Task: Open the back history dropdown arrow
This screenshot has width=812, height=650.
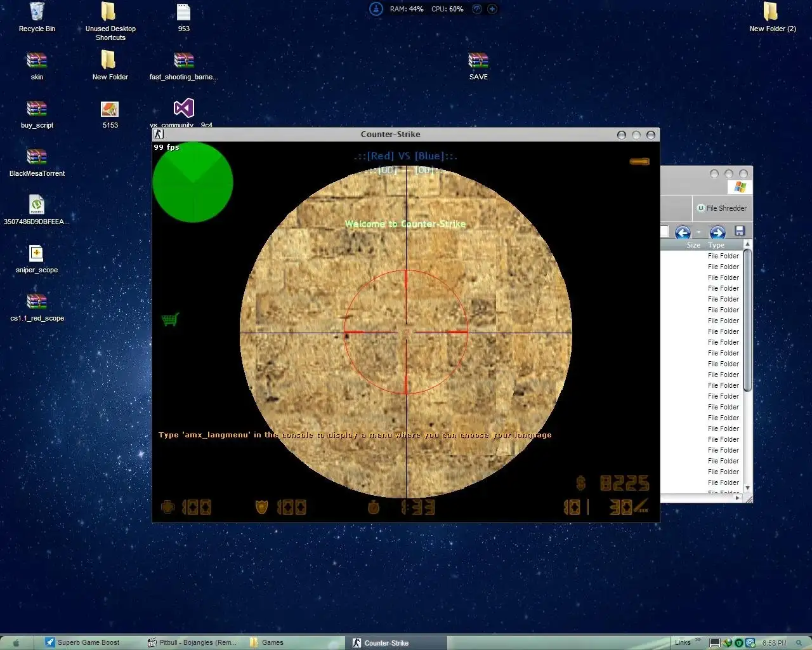Action: click(x=698, y=233)
